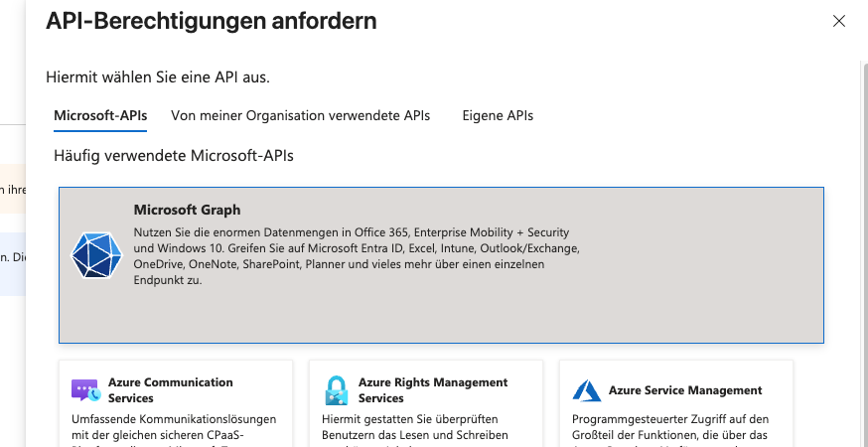Image resolution: width=868 pixels, height=447 pixels.
Task: Pick Azure Rights Management Services title
Action: (x=432, y=389)
